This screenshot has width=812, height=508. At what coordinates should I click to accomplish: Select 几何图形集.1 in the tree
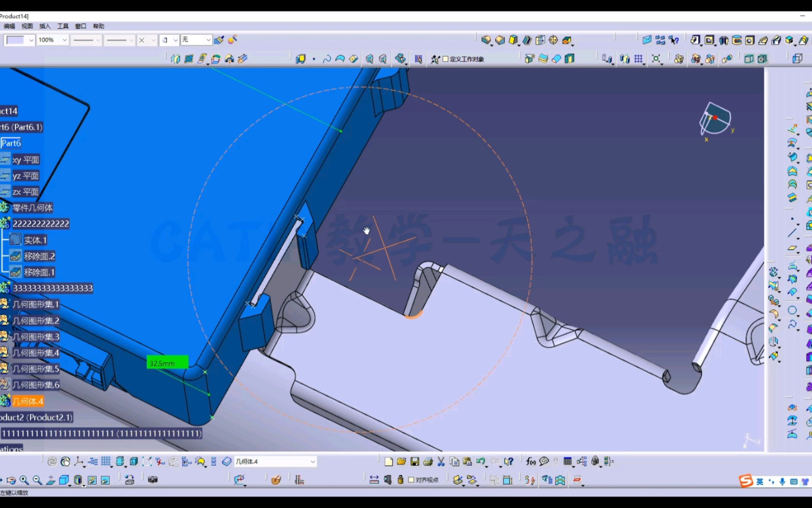pos(36,304)
